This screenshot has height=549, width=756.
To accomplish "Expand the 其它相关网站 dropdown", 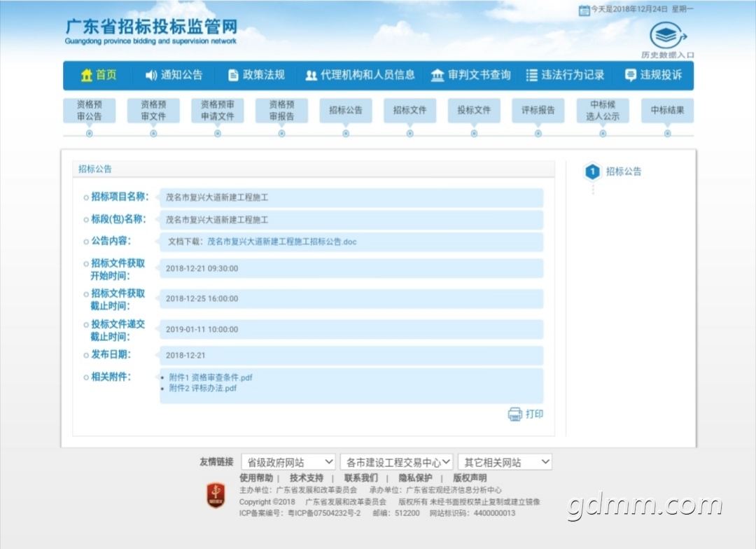I will click(505, 462).
